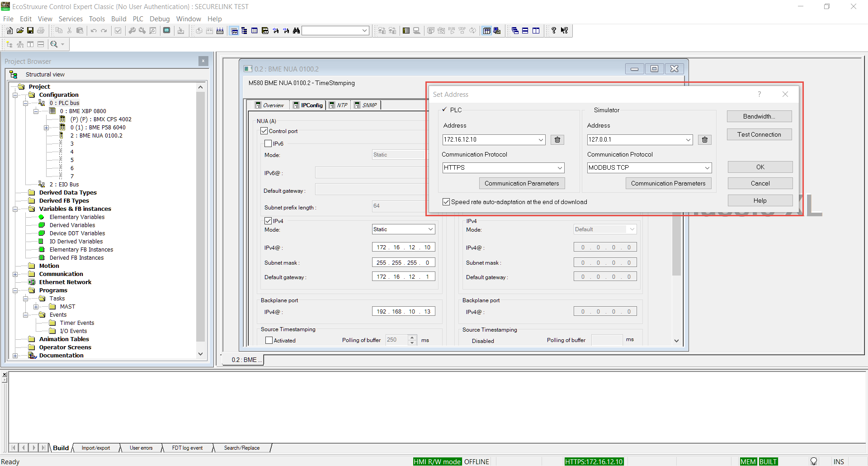868x466 pixels.
Task: Open the HTTPS Communication Protocol dropdown
Action: point(560,168)
